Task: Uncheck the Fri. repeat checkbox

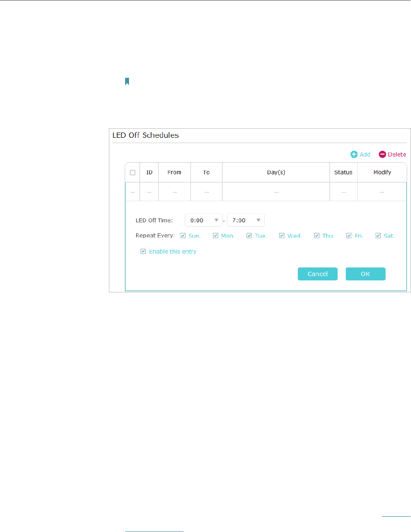Action: [349, 235]
